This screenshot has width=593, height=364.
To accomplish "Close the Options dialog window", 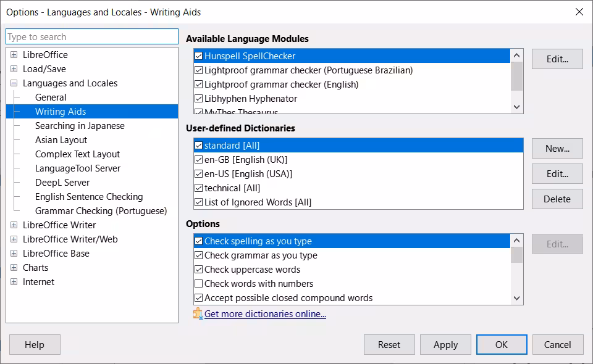I will point(579,12).
